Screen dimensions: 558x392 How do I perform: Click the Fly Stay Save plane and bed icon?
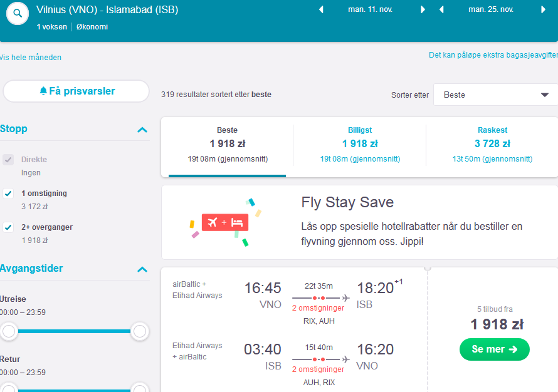coord(225,222)
